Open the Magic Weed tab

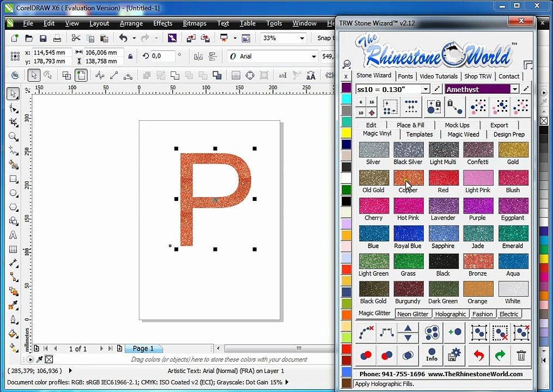(x=463, y=134)
